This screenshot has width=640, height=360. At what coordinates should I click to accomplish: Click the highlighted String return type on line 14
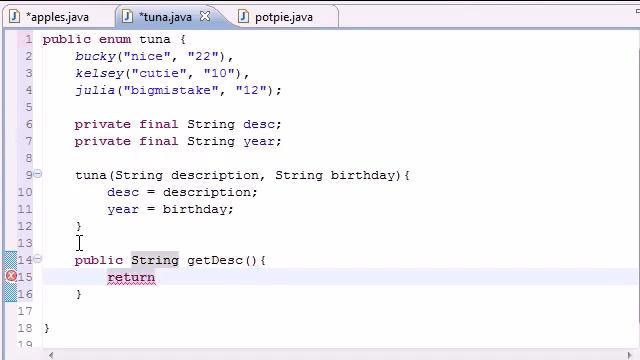[x=155, y=260]
